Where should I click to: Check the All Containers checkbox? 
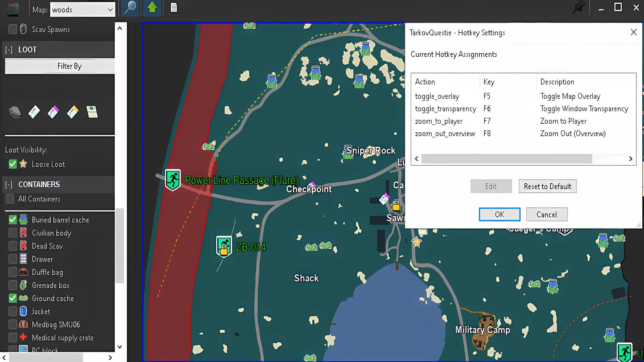tap(10, 199)
